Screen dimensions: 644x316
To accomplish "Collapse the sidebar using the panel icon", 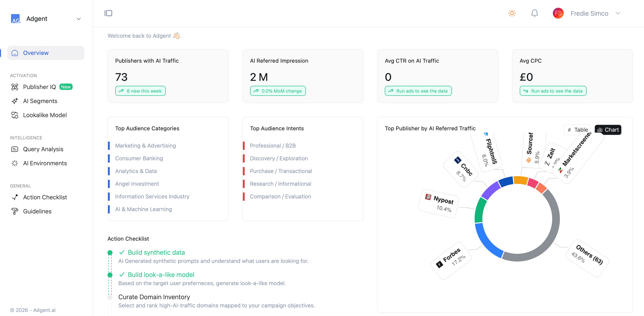I will coord(108,13).
